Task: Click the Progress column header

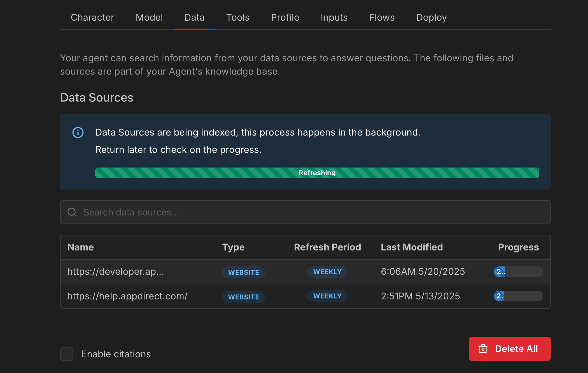Action: click(518, 247)
